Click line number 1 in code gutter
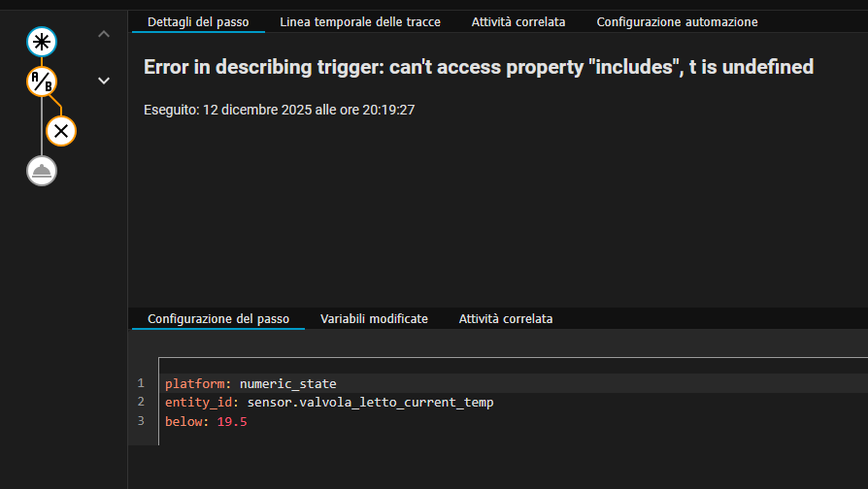 tap(141, 383)
